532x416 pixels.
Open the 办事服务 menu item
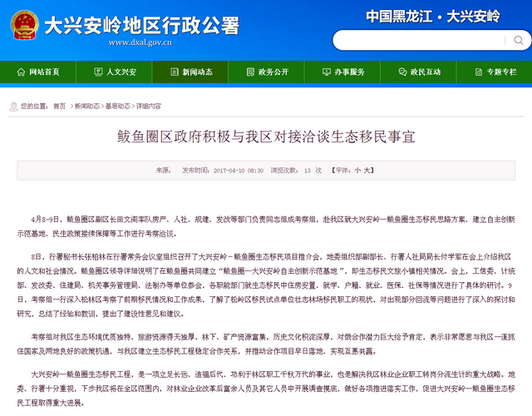(x=342, y=72)
